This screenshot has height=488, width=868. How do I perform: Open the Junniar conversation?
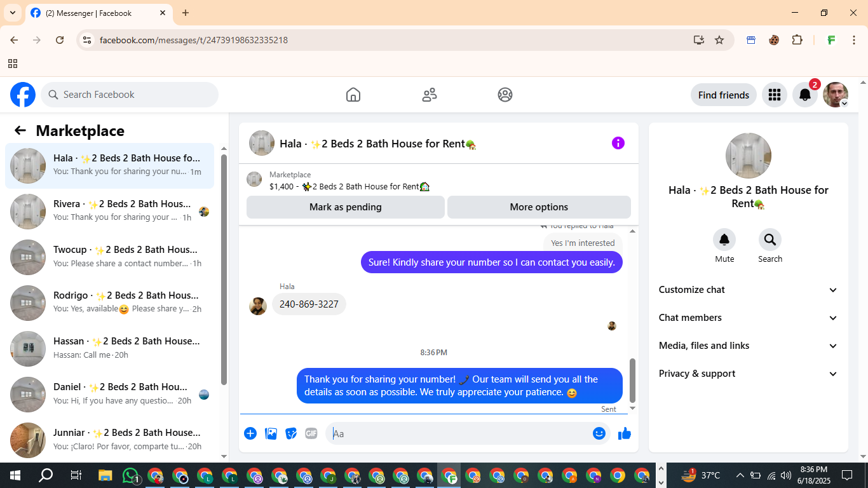click(110, 440)
